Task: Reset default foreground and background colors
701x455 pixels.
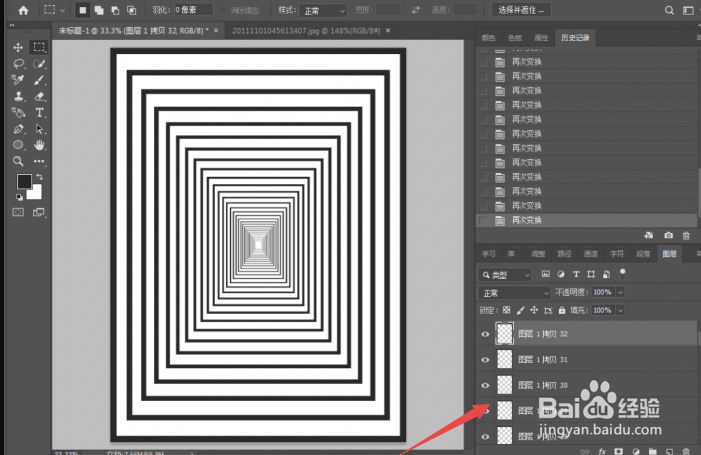Action: [19, 197]
